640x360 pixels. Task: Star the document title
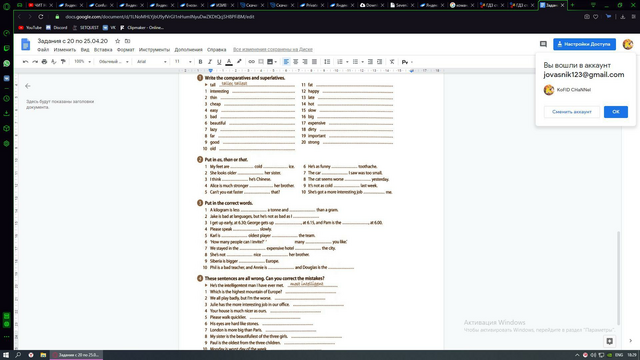[x=118, y=41]
